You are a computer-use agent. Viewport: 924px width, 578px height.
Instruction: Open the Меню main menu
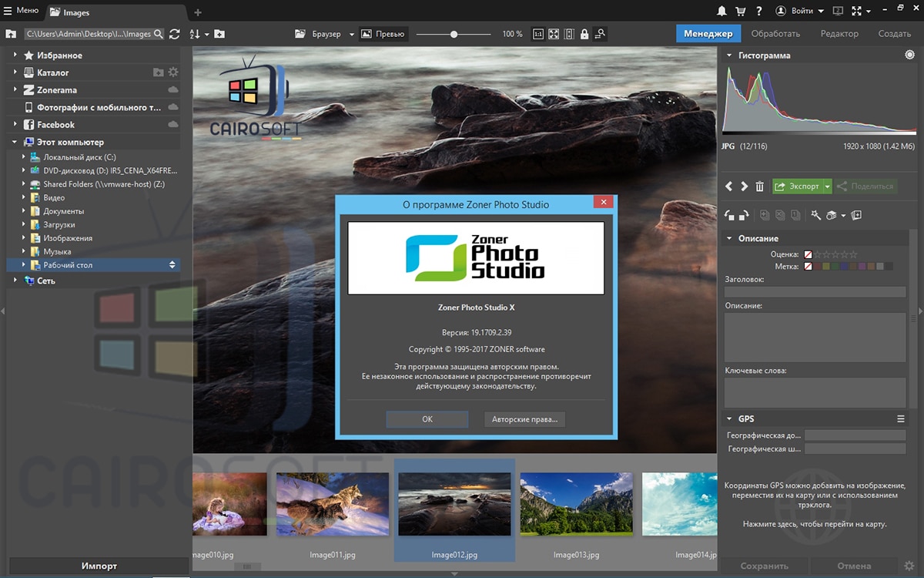click(22, 11)
